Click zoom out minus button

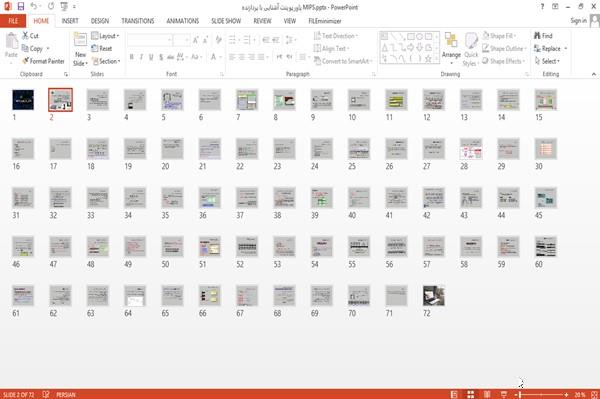click(x=516, y=394)
